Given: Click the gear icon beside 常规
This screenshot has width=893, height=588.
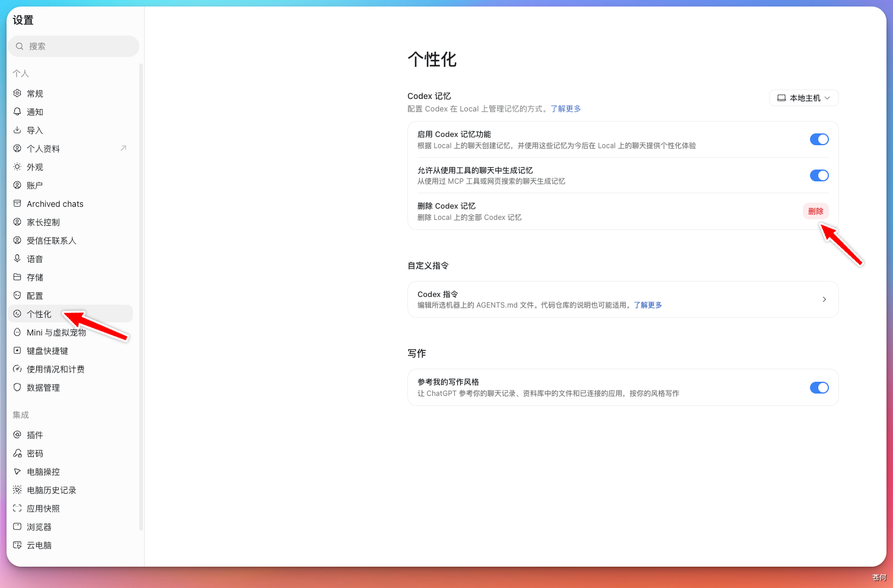Looking at the screenshot, I should tap(17, 93).
